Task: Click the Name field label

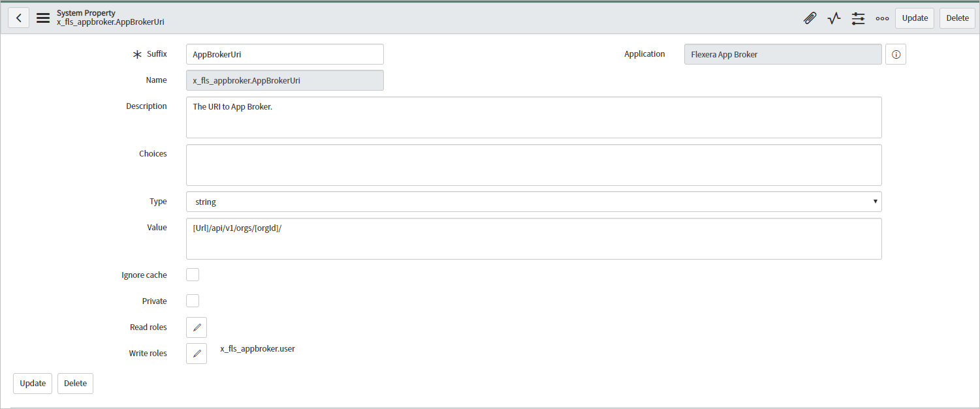Action: click(156, 80)
